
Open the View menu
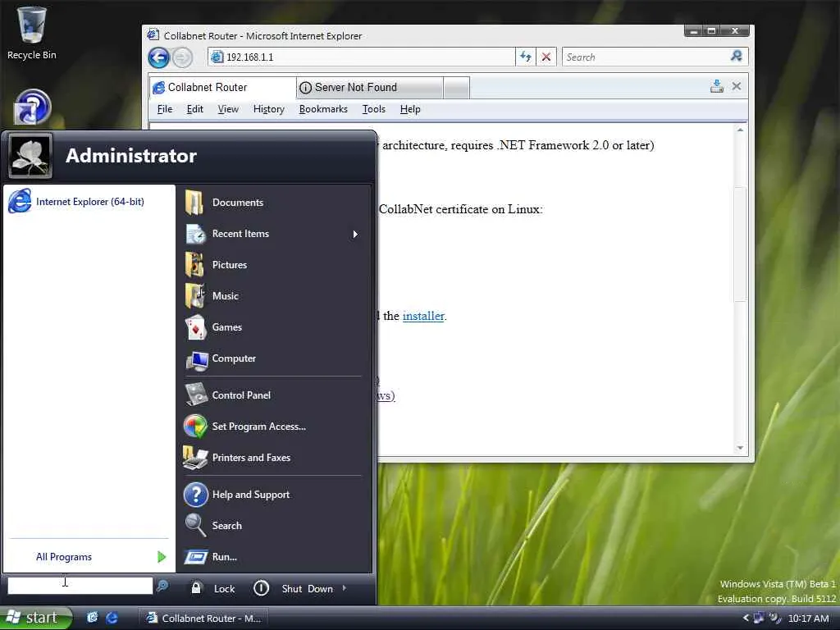pos(228,109)
